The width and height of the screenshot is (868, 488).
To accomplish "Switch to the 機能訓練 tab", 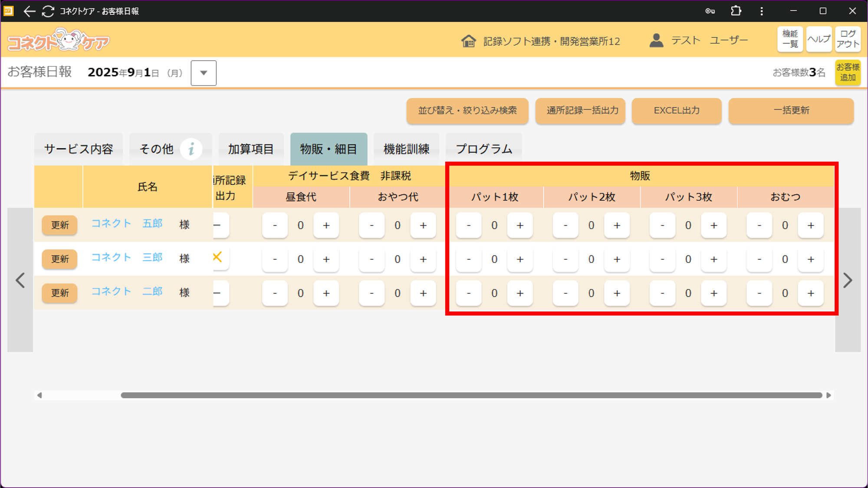I will [406, 149].
